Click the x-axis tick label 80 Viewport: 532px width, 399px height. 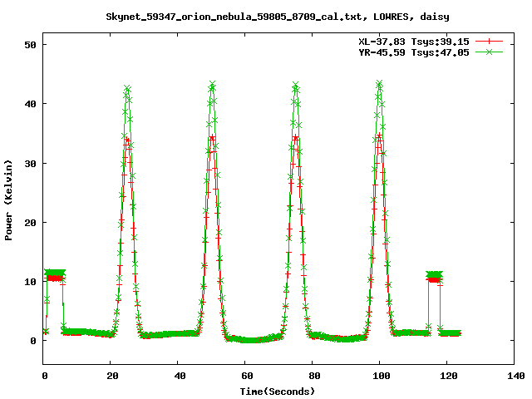click(x=314, y=376)
